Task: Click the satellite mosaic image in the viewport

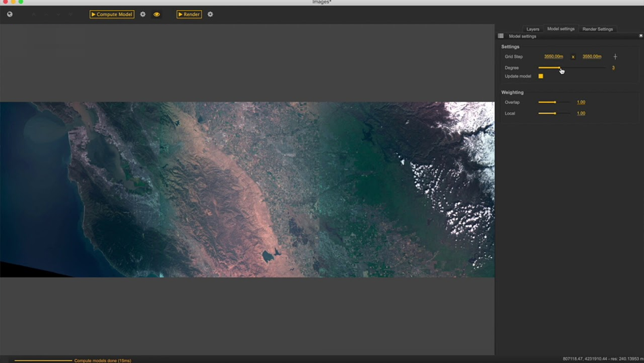Action: (x=247, y=190)
